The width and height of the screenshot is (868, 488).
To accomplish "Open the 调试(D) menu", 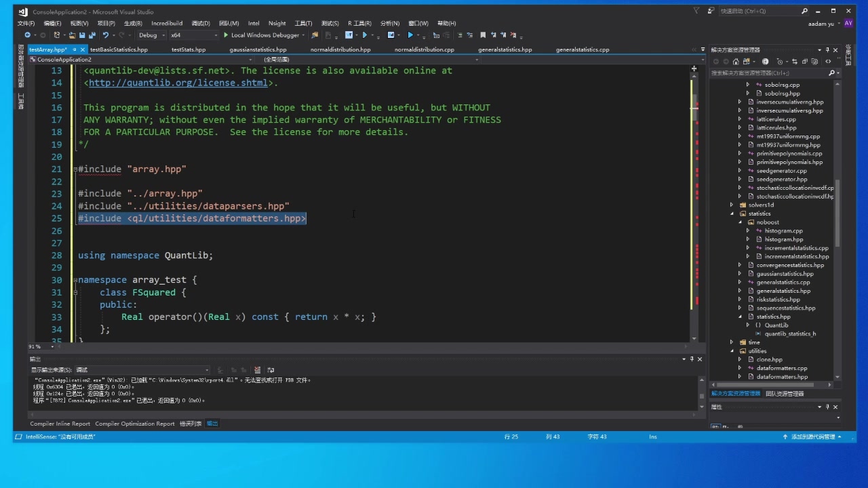I will [x=201, y=23].
